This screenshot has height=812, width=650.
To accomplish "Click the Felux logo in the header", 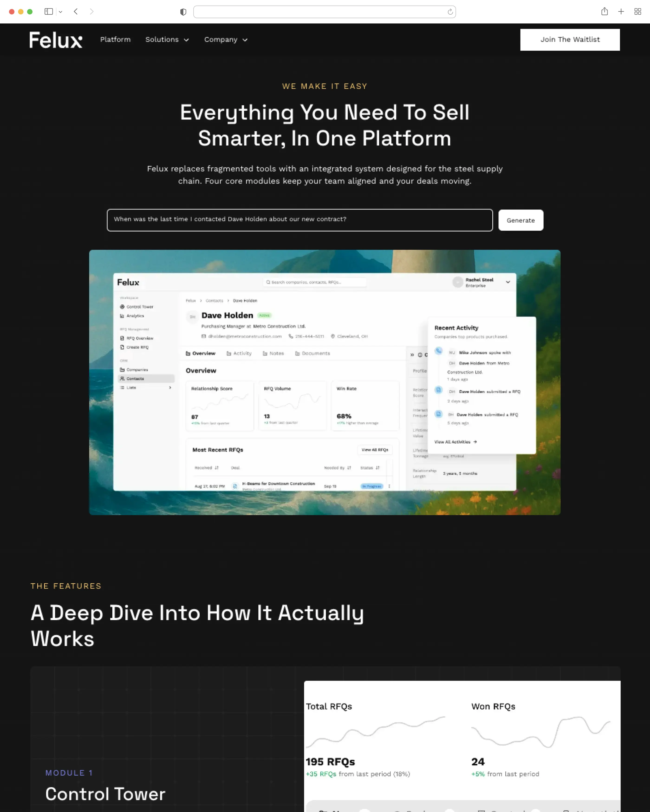I will (x=56, y=40).
